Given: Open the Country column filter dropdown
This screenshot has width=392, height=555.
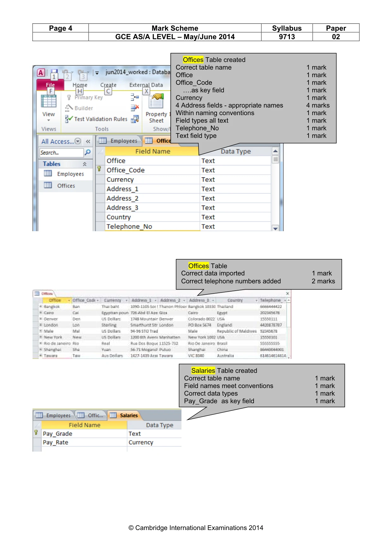Looking at the screenshot, I should [256, 300].
